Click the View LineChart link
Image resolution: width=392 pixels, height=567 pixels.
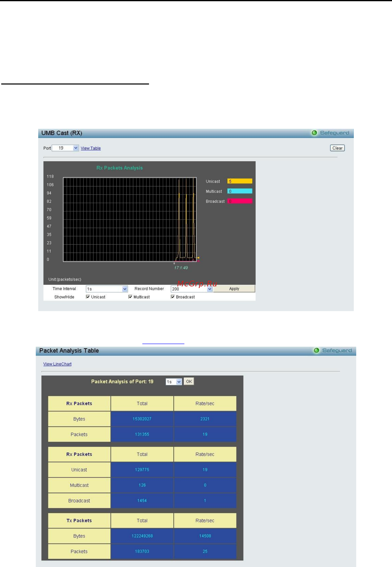57,364
